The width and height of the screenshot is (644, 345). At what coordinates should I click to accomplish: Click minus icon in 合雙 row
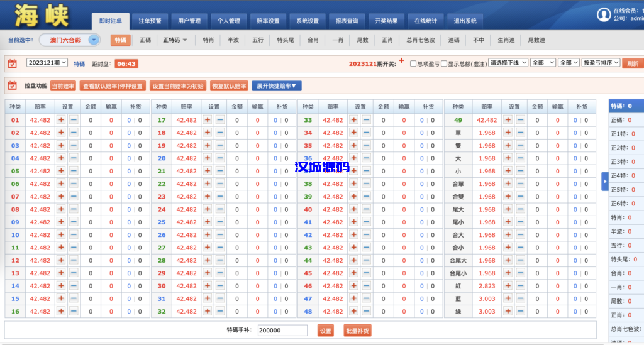coord(521,197)
